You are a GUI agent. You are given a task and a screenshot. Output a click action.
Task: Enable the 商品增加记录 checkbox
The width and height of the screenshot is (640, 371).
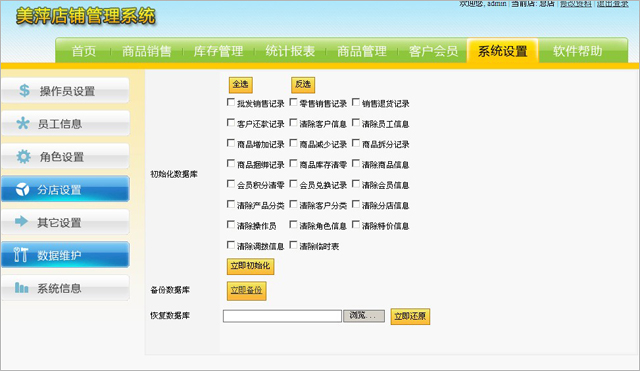click(x=231, y=143)
